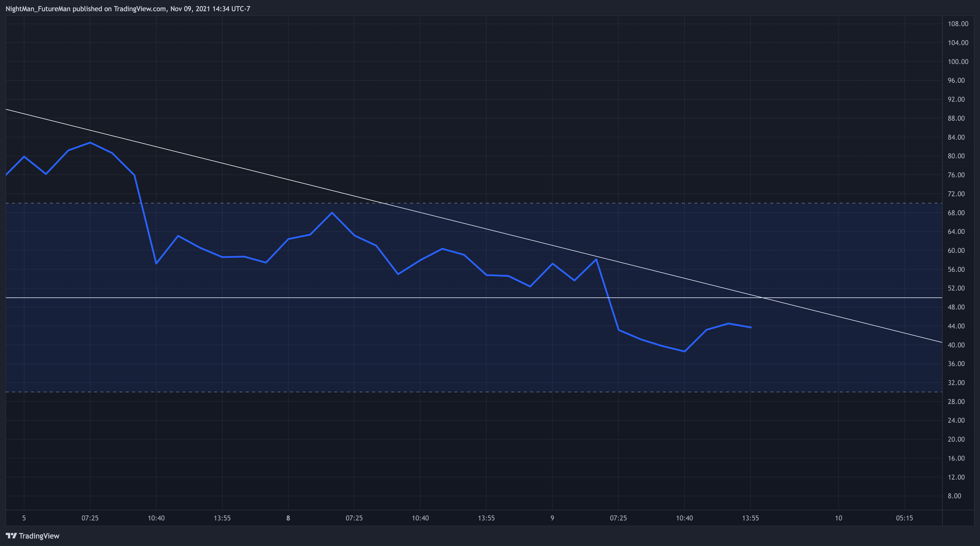Click the 20.00 price axis label

pos(956,439)
